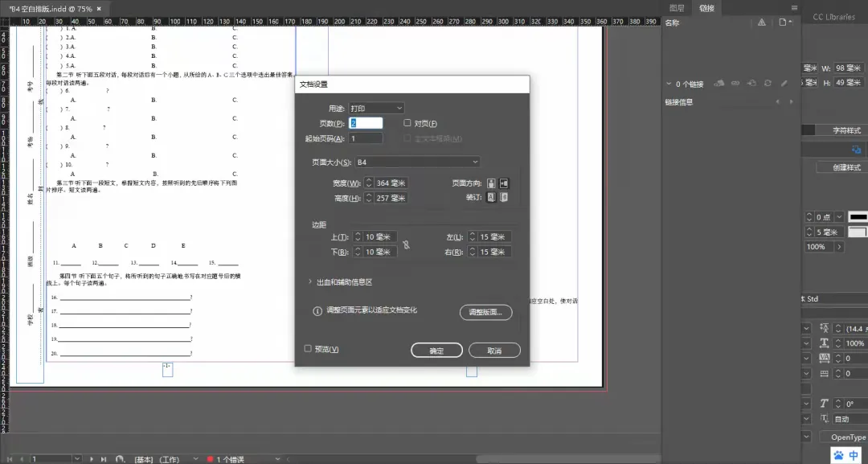Go to next page arrow in status bar
The height and width of the screenshot is (464, 868).
(92, 459)
